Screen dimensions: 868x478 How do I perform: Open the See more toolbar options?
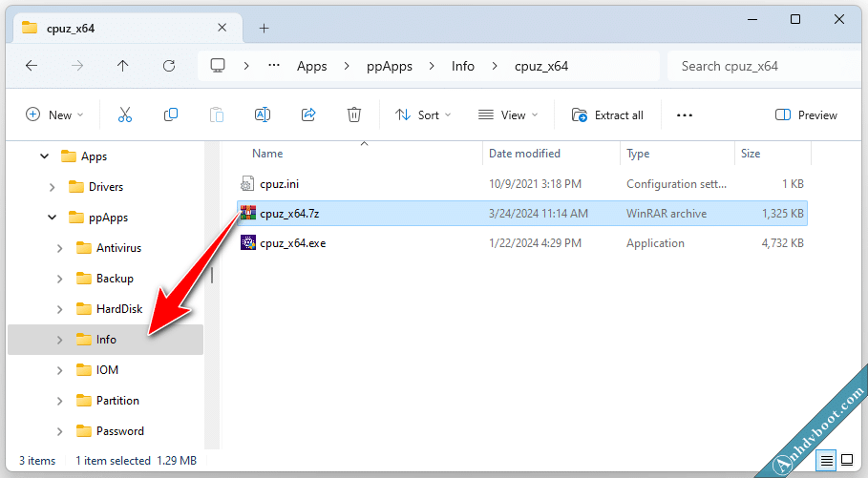click(x=685, y=115)
